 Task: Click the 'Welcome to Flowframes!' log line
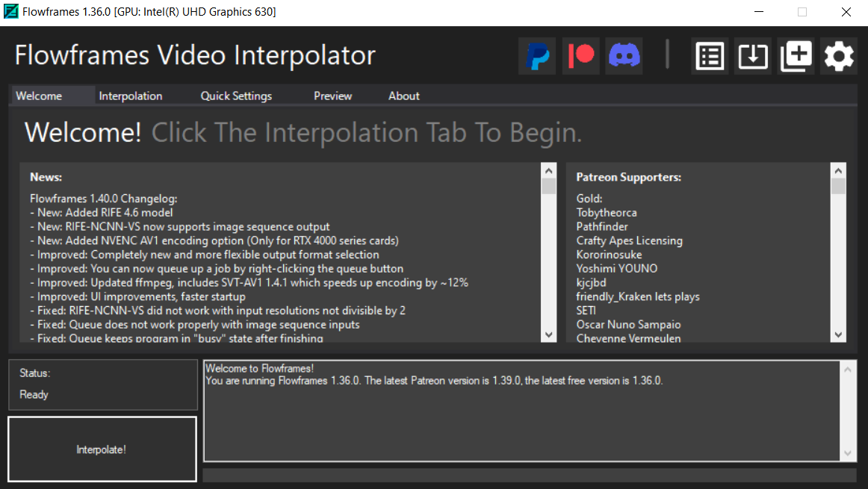(x=260, y=368)
